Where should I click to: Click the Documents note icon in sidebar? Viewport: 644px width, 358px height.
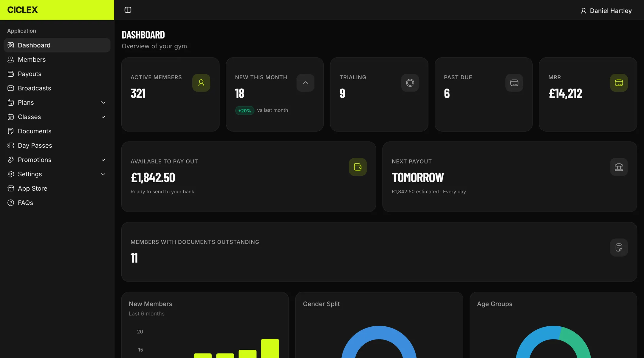coord(11,131)
